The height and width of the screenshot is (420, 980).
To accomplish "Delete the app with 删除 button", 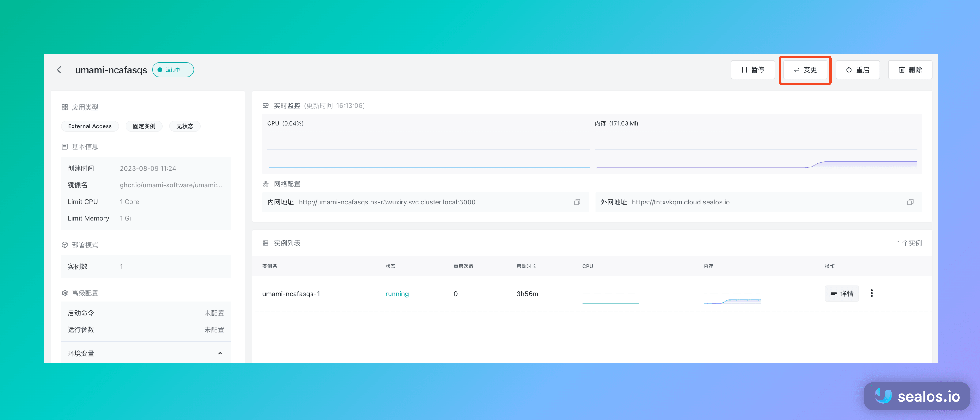I will 910,69.
